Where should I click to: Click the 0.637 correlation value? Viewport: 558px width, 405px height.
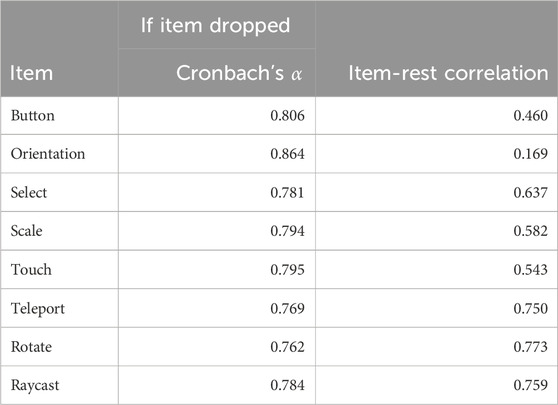click(531, 193)
